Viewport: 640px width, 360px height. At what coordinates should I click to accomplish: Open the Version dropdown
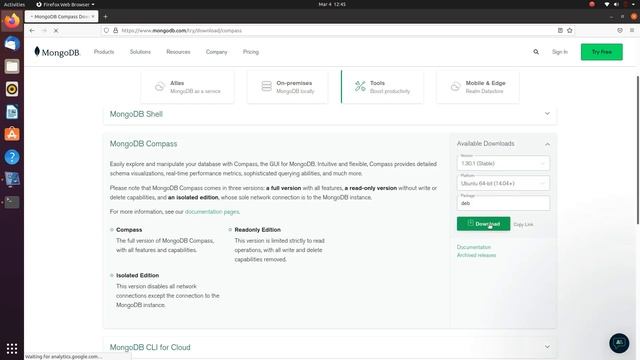pyautogui.click(x=503, y=163)
